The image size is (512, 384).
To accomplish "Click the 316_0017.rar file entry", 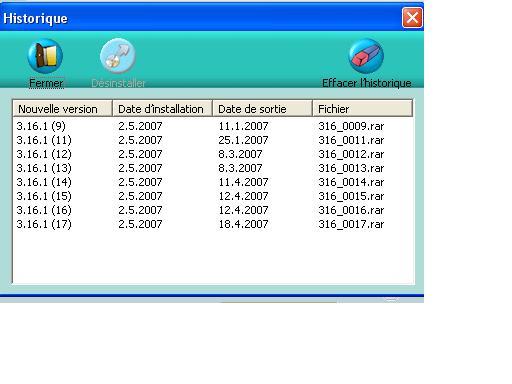I will tap(351, 224).
